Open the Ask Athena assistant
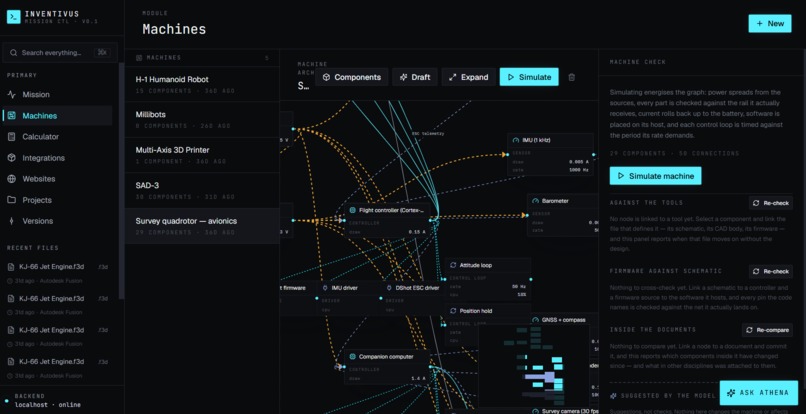 click(x=759, y=393)
